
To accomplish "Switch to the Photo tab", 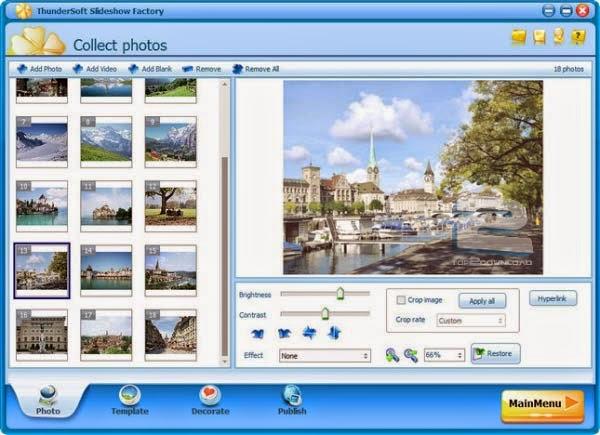I will pos(48,401).
